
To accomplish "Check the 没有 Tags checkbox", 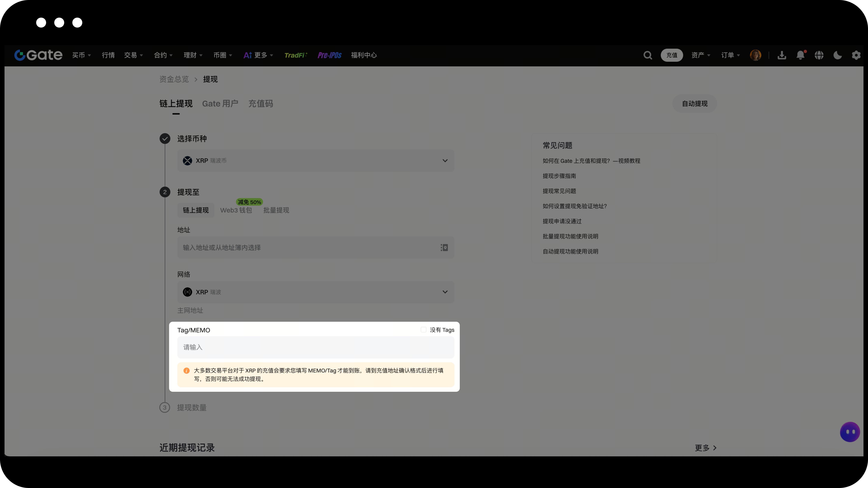I will coord(424,330).
